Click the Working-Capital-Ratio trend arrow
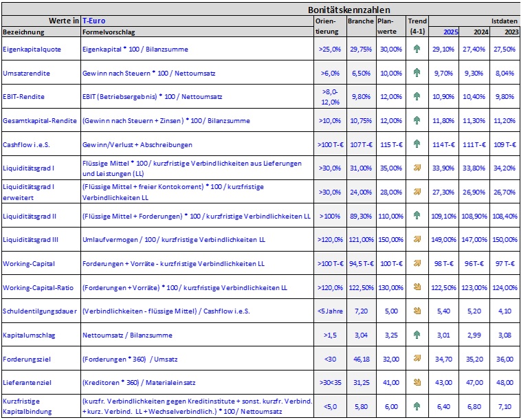This screenshot has width=521, height=420. pos(417,287)
